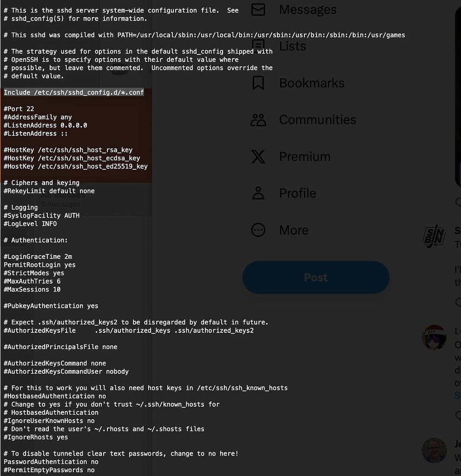Click the #Port 22 line

coord(19,109)
